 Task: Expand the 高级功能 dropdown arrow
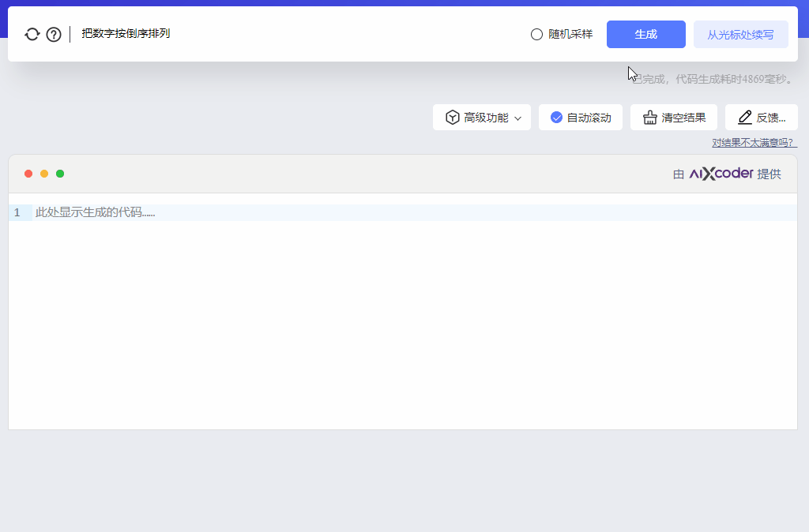518,118
